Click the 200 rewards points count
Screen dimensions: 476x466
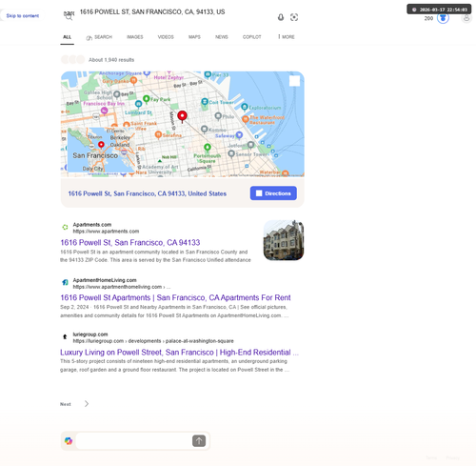428,18
